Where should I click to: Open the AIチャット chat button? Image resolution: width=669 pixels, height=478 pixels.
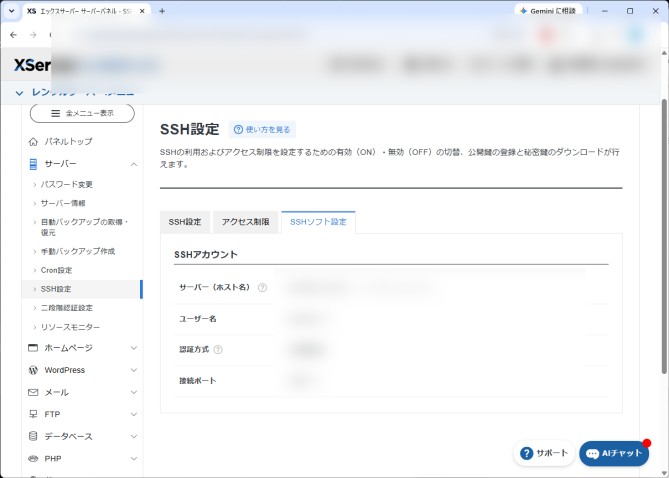[614, 453]
